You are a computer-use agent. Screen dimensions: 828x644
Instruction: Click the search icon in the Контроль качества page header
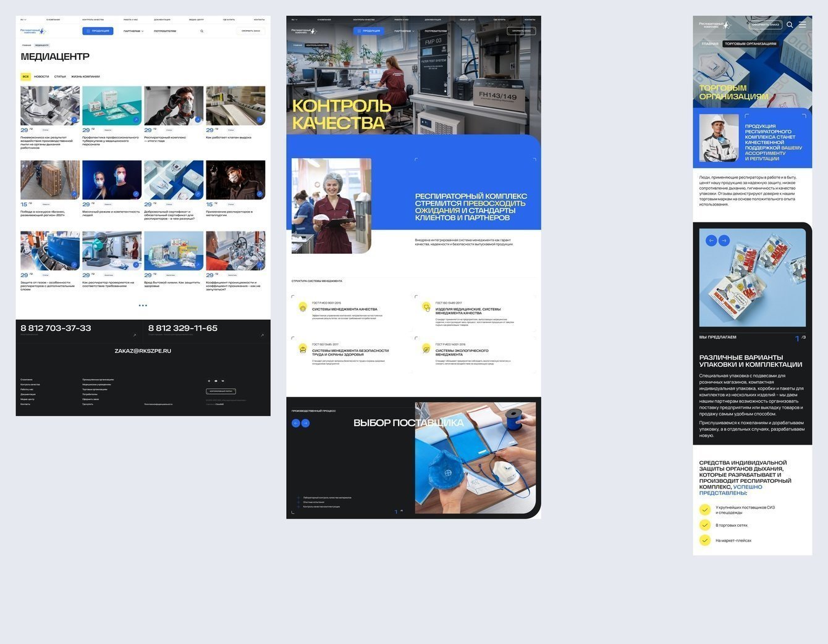point(473,31)
